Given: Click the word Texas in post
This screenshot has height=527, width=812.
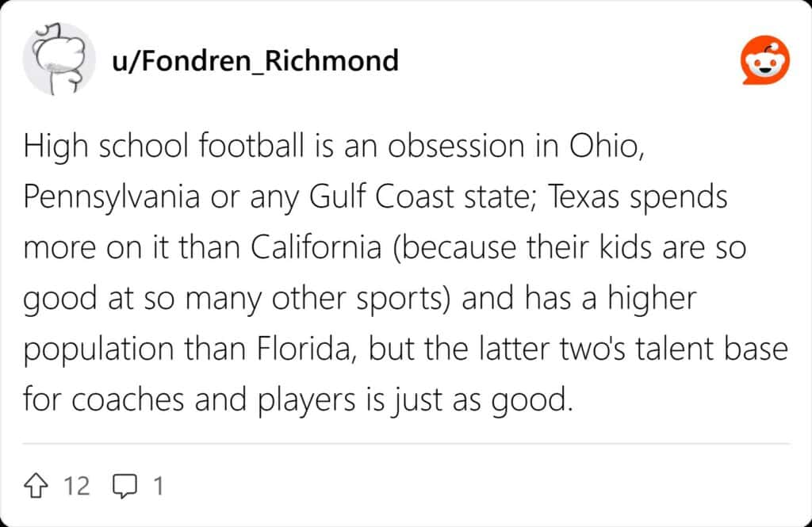Looking at the screenshot, I should [580, 197].
